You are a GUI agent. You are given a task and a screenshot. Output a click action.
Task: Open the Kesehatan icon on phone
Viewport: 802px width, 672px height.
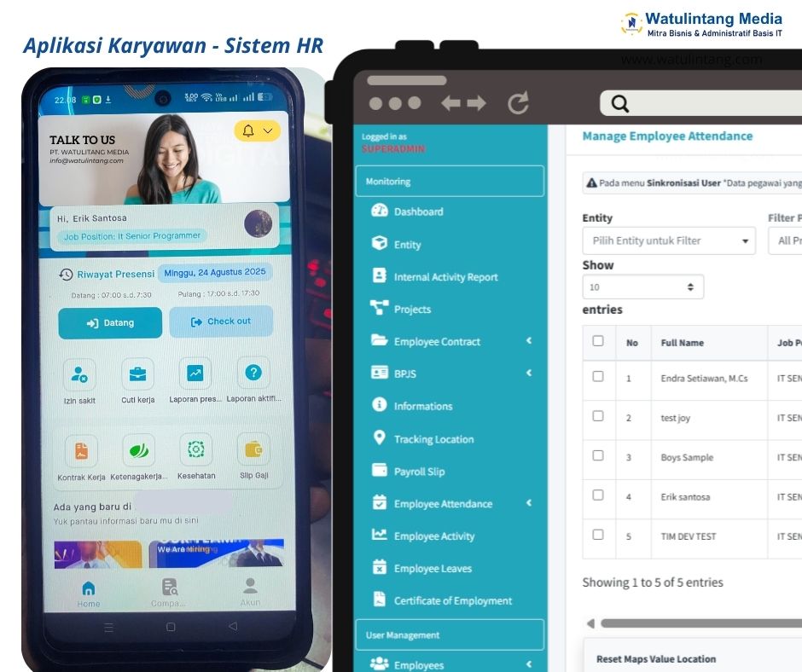click(x=196, y=449)
